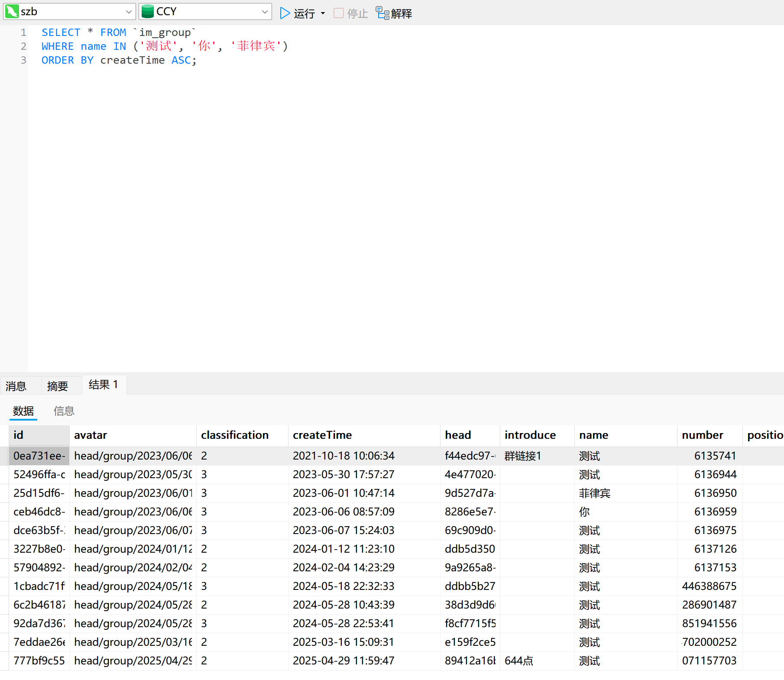Viewport: 784px width, 680px height.
Task: Open the Run button options arrow
Action: [x=323, y=13]
